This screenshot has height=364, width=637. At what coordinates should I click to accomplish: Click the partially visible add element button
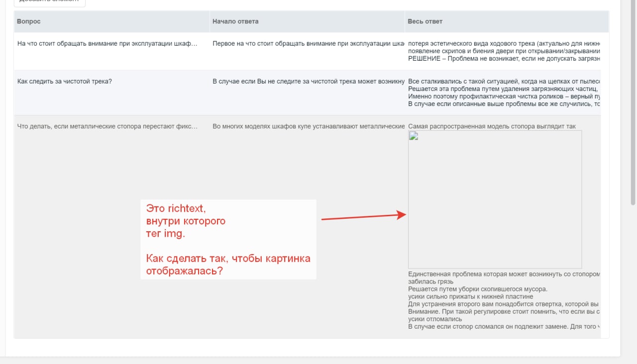tap(49, 2)
